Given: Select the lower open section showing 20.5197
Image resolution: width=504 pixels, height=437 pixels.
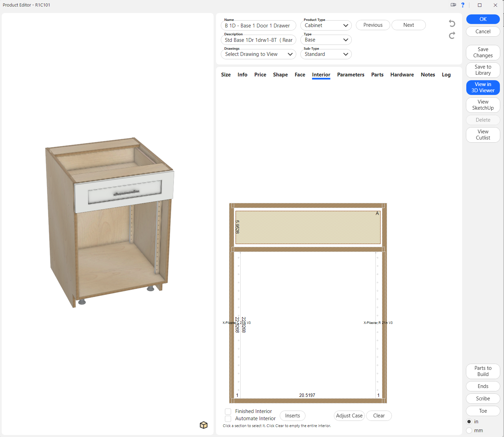Looking at the screenshot, I should point(308,325).
